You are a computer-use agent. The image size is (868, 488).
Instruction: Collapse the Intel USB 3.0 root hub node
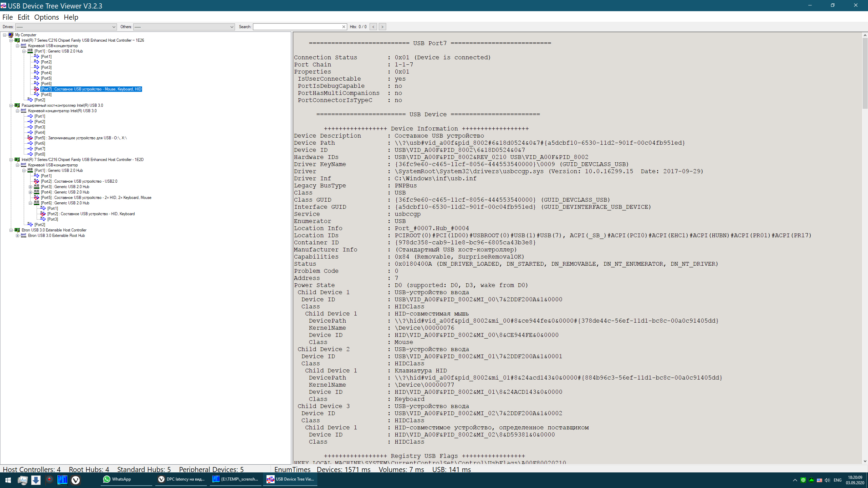point(17,111)
